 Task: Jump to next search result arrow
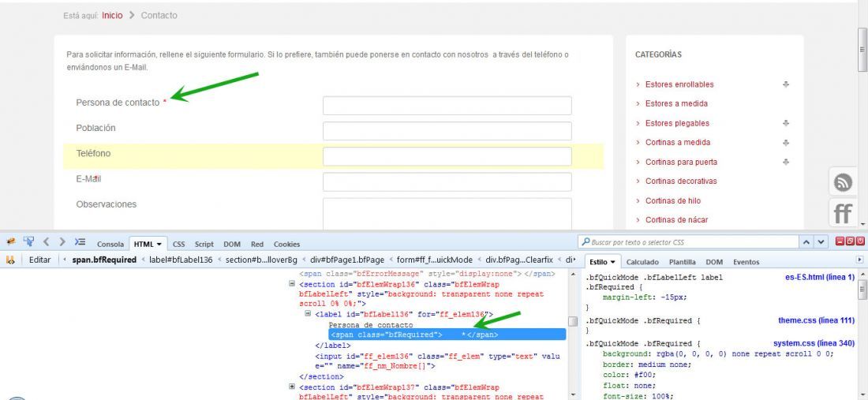pyautogui.click(x=821, y=241)
